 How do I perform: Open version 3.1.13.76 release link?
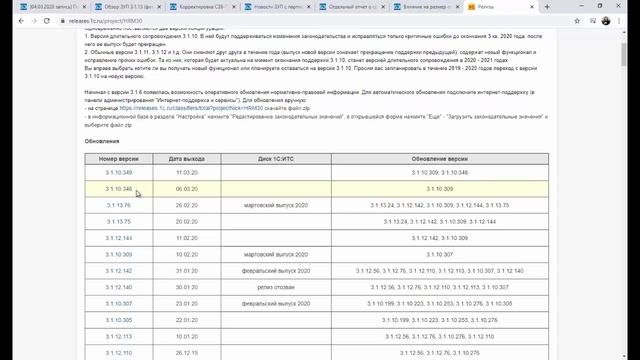coord(119,205)
